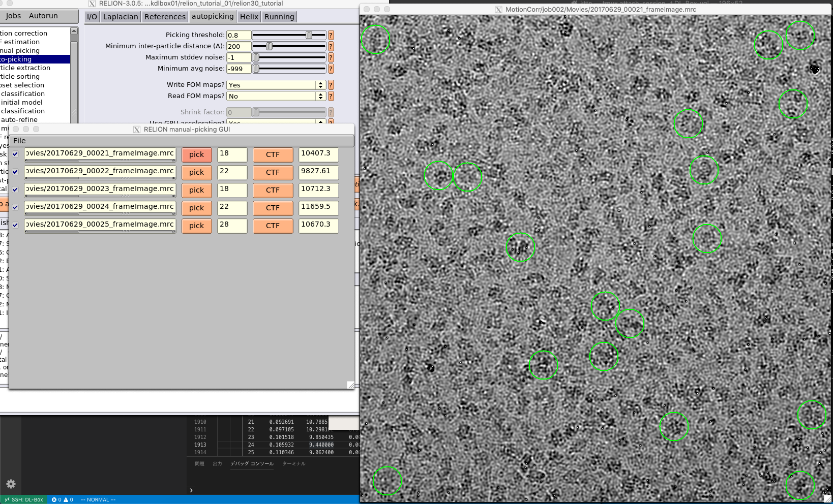Toggle checkbox for 00023_frameImage.mrc
This screenshot has height=504, width=833.
15,190
